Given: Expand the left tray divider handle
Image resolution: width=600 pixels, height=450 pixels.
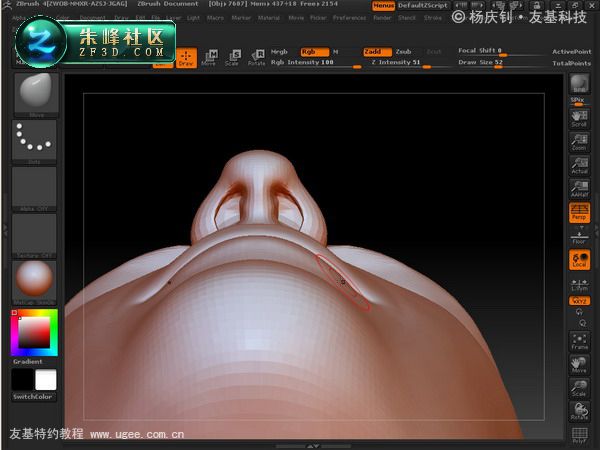Looking at the screenshot, I should click(5, 230).
